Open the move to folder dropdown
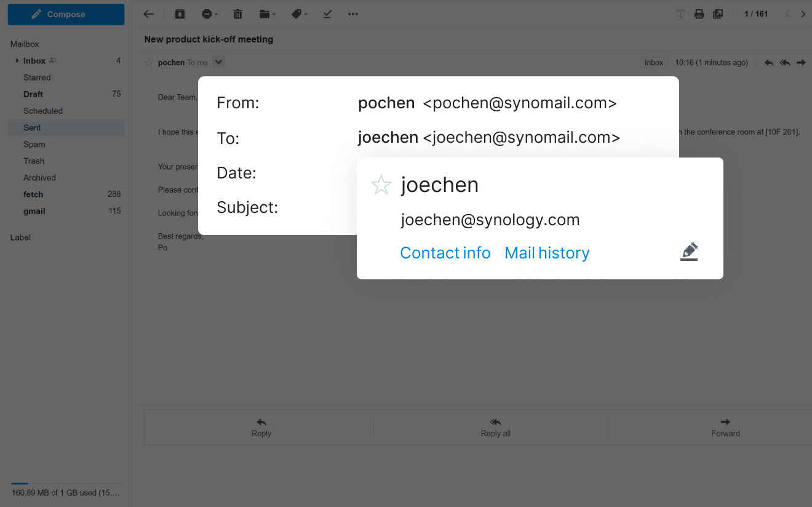The width and height of the screenshot is (812, 507). point(267,14)
